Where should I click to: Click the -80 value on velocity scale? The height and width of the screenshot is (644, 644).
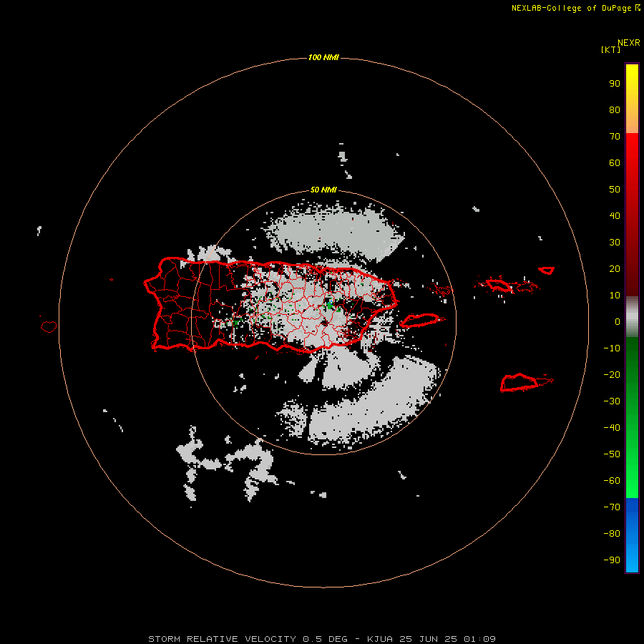(612, 534)
